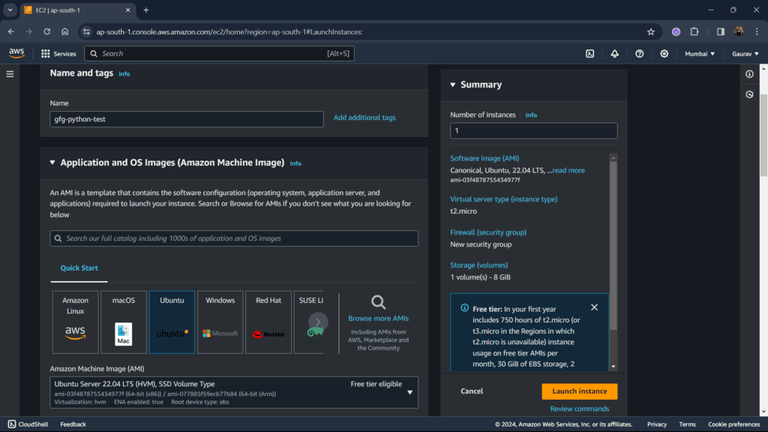Open Info link next to Number of instances
Screen dimensions: 768x432
click(x=531, y=115)
